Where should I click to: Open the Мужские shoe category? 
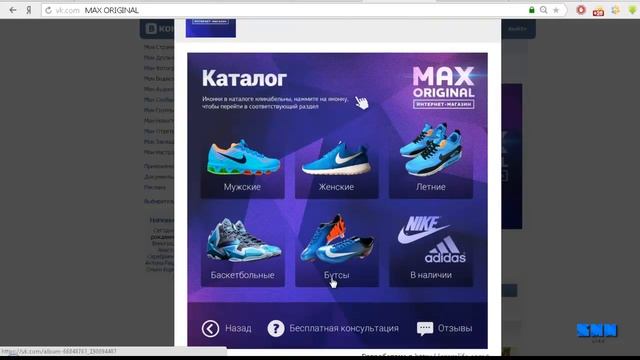[242, 168]
